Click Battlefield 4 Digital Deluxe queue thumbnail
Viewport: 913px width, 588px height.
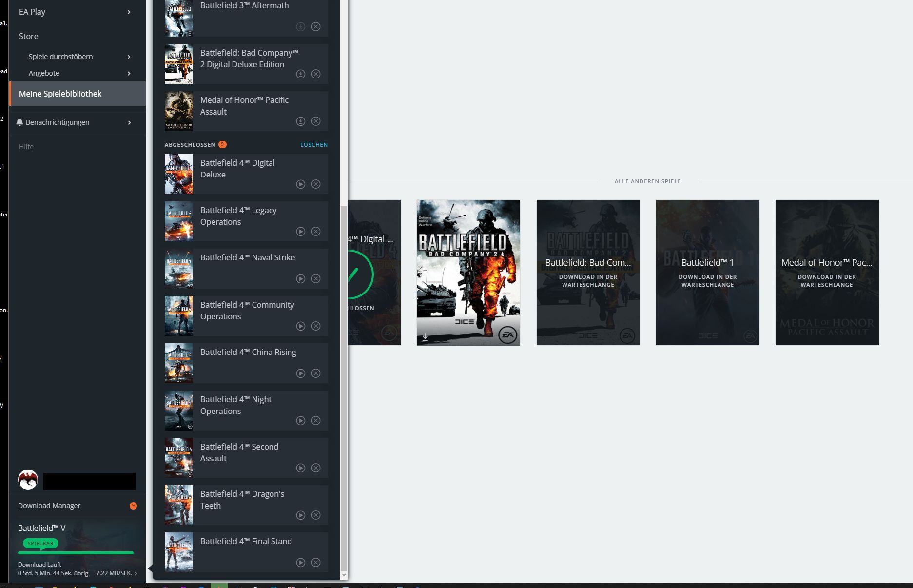click(179, 174)
